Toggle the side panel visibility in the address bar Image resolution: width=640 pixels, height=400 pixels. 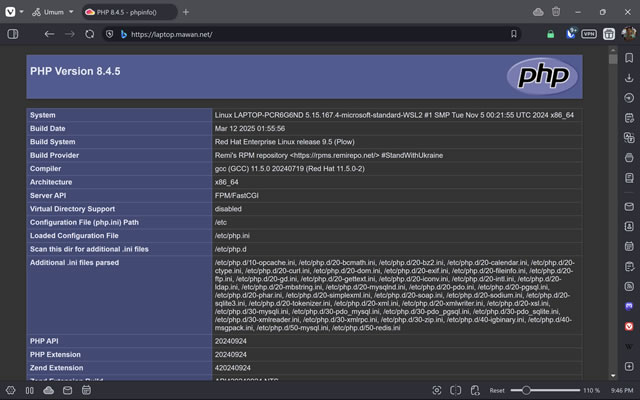(x=13, y=33)
